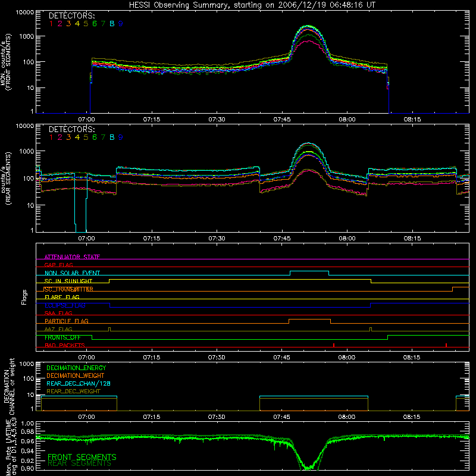476x476 pixels.
Task: Click the 0.90 livetime axis value
Action: 28,468
